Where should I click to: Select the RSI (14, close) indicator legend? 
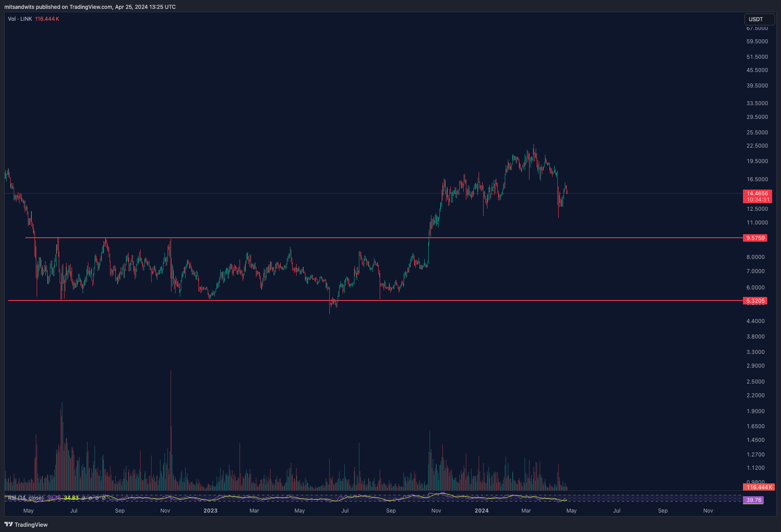point(26,498)
